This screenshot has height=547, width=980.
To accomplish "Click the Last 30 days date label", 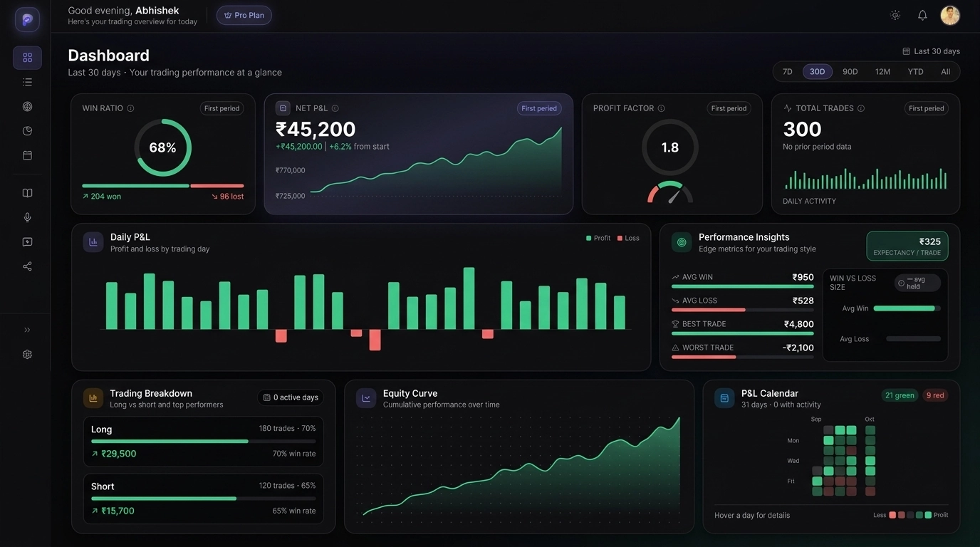I will (x=932, y=51).
